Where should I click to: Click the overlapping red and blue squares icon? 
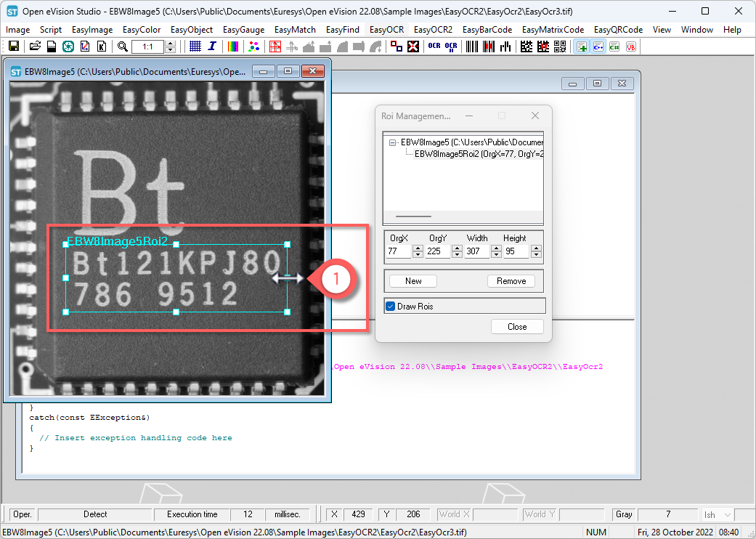(x=397, y=46)
